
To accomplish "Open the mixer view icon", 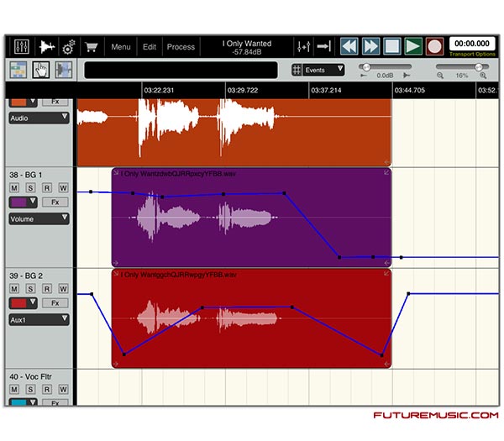I will coord(22,46).
